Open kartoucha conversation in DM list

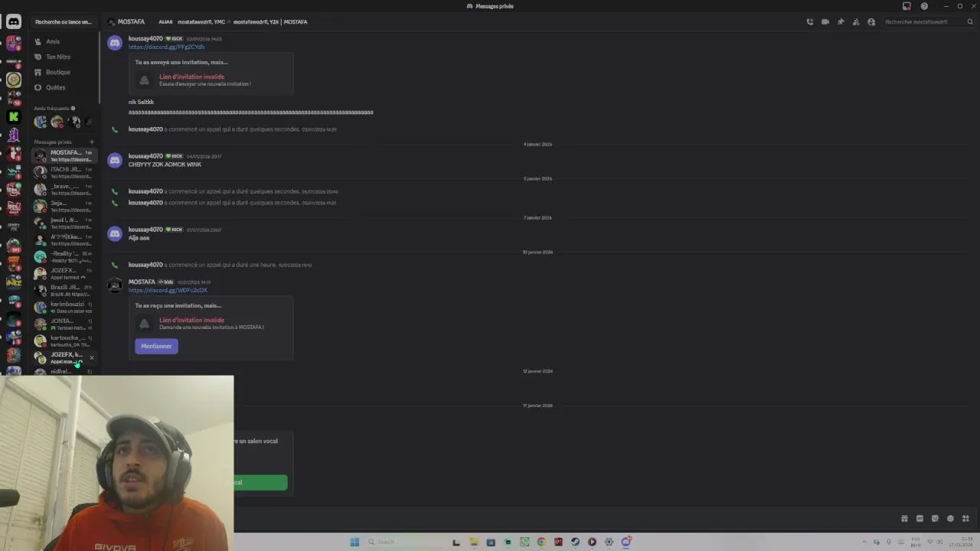[x=65, y=341]
